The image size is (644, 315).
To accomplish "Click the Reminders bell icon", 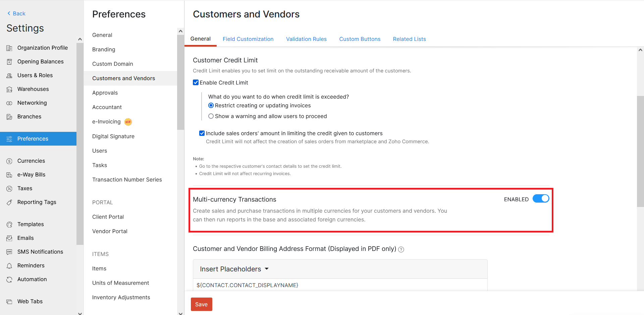I will pos(9,266).
